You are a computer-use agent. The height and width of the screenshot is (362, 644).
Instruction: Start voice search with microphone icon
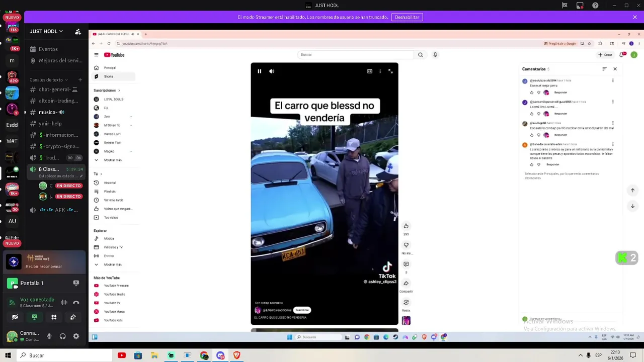pyautogui.click(x=435, y=55)
